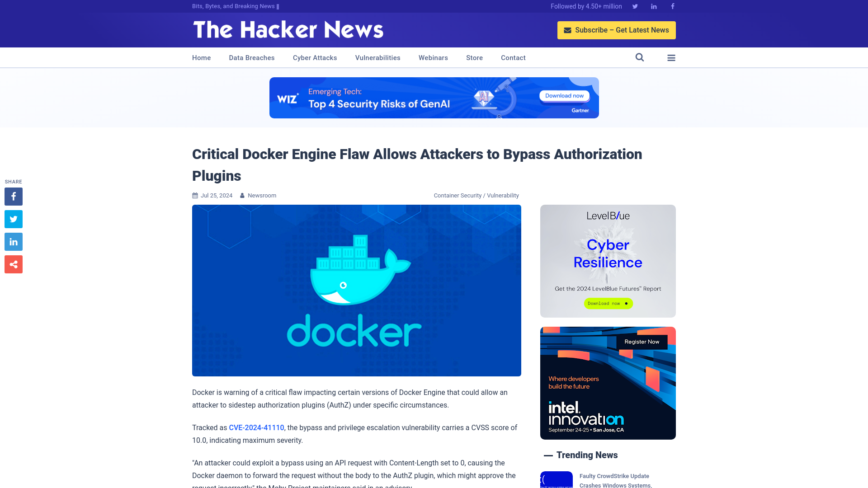Click the LinkedIn icon in header

pos(653,6)
